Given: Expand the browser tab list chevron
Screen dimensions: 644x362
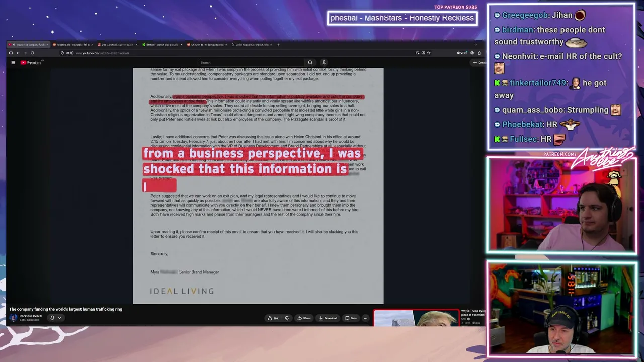Looking at the screenshot, I should tap(475, 45).
